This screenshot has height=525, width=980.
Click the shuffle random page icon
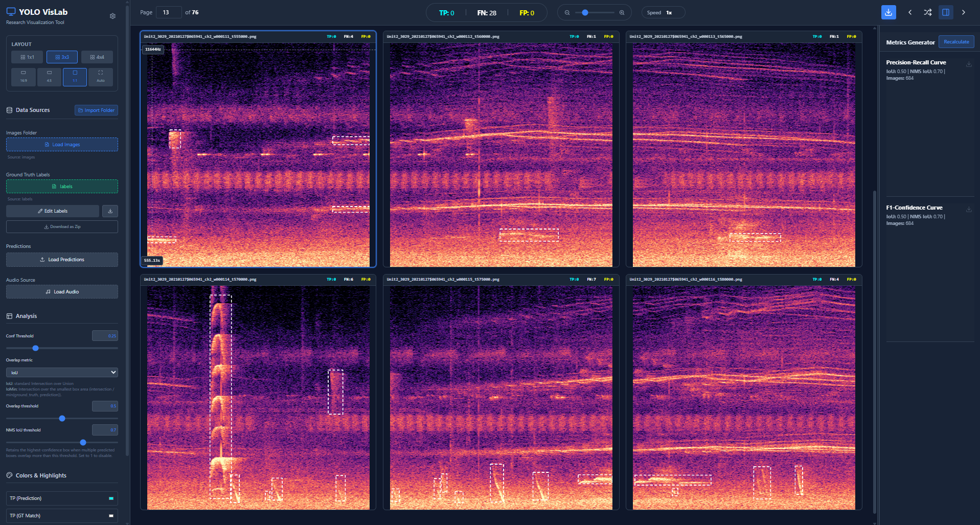(x=928, y=12)
